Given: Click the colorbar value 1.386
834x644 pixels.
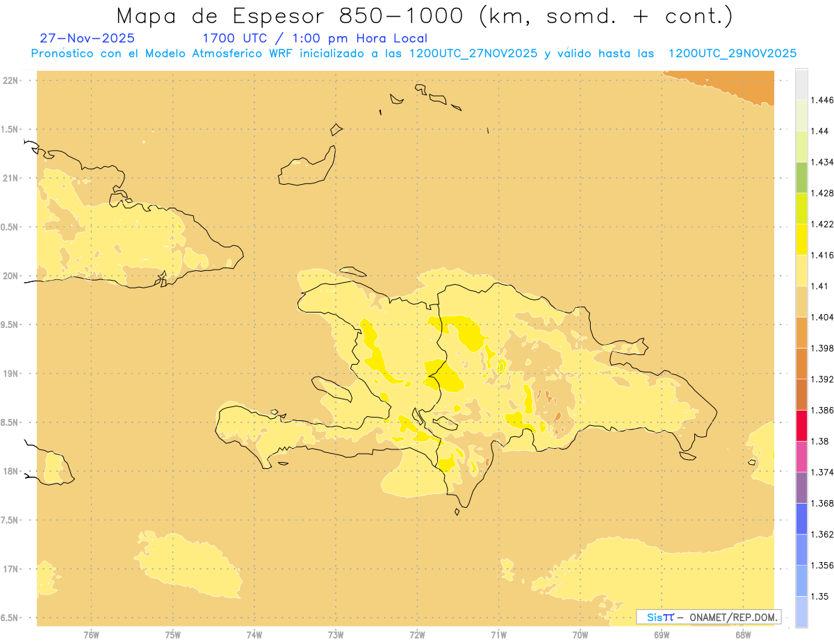Looking at the screenshot, I should [x=822, y=411].
